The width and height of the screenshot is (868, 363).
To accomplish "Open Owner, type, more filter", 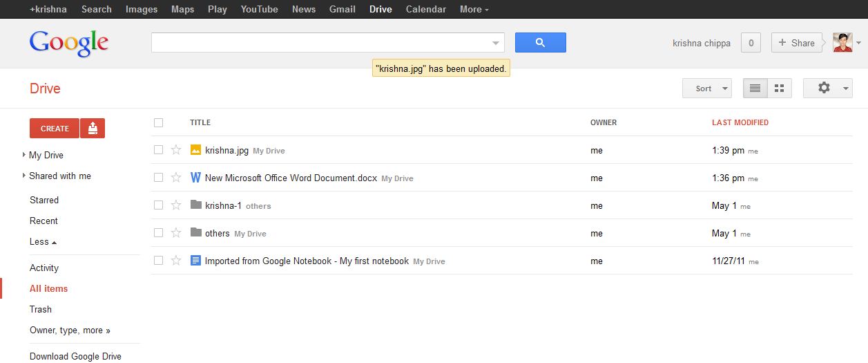I will click(70, 330).
